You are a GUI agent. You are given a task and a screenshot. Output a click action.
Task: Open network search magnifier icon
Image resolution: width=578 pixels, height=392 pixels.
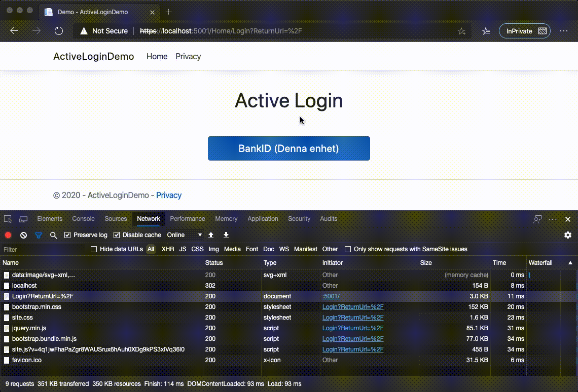click(53, 235)
